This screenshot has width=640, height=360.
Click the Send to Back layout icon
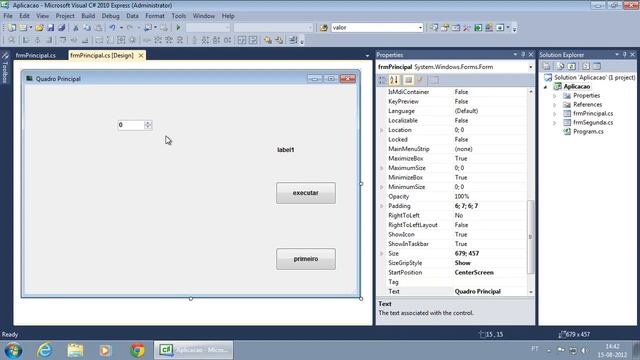pyautogui.click(x=279, y=40)
